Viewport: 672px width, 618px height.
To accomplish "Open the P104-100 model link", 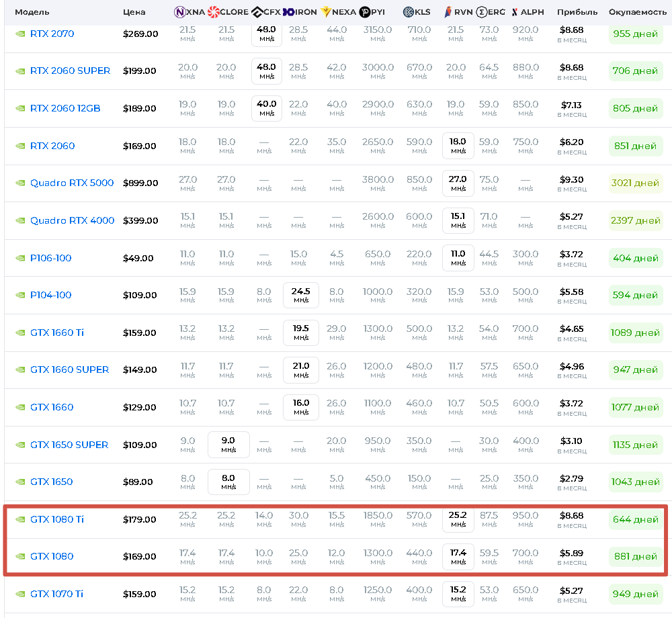I will (50, 295).
